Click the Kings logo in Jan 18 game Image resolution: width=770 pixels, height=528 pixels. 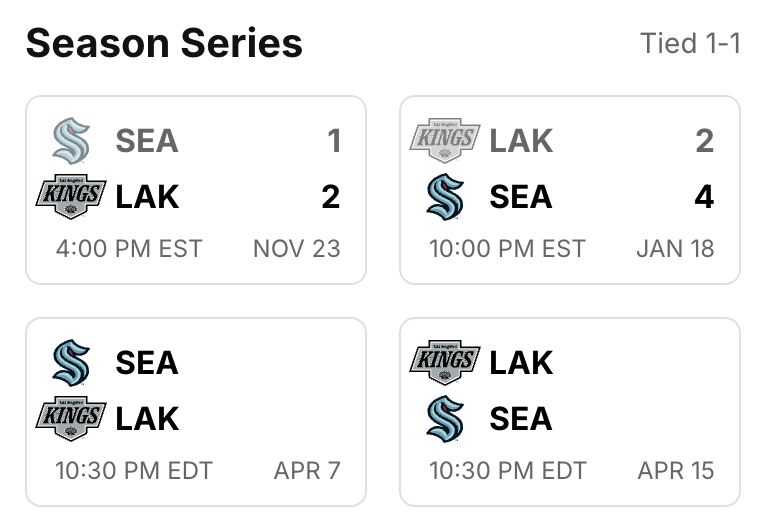click(x=445, y=140)
